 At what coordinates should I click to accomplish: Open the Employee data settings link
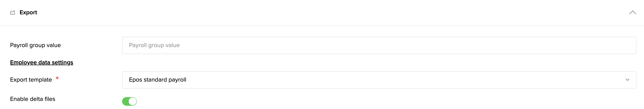pyautogui.click(x=41, y=63)
